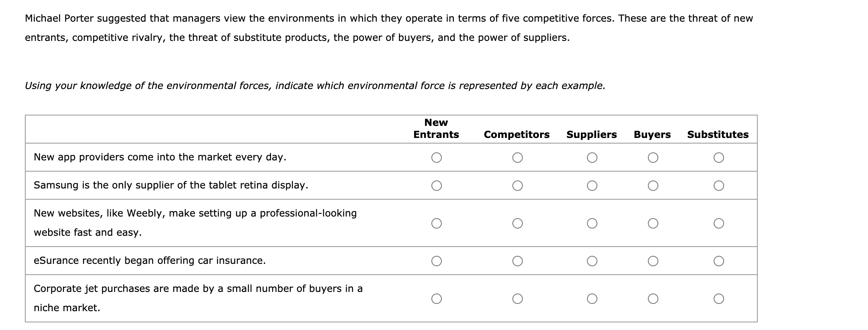Select Buyers for the app providers example
The height and width of the screenshot is (330, 868).
pos(654,158)
